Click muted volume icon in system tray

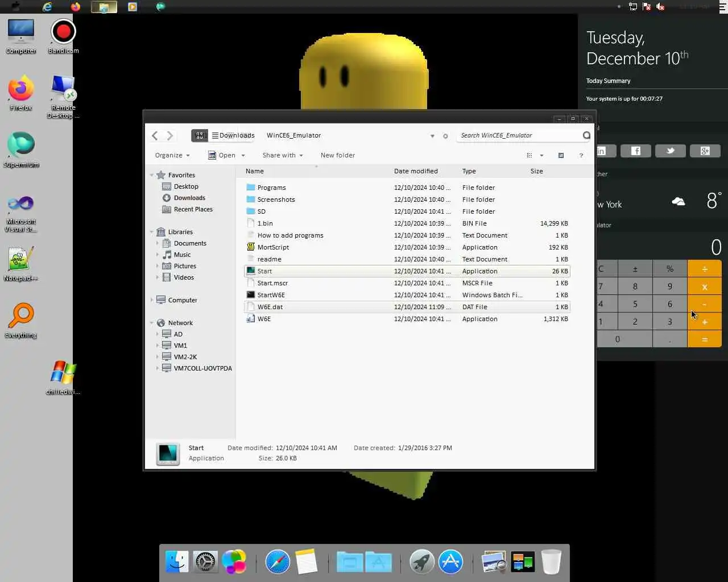point(660,7)
